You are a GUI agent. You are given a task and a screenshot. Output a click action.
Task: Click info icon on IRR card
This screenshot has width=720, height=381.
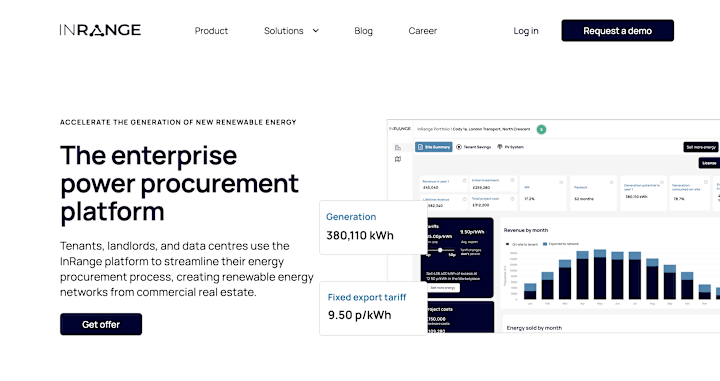[x=561, y=182]
